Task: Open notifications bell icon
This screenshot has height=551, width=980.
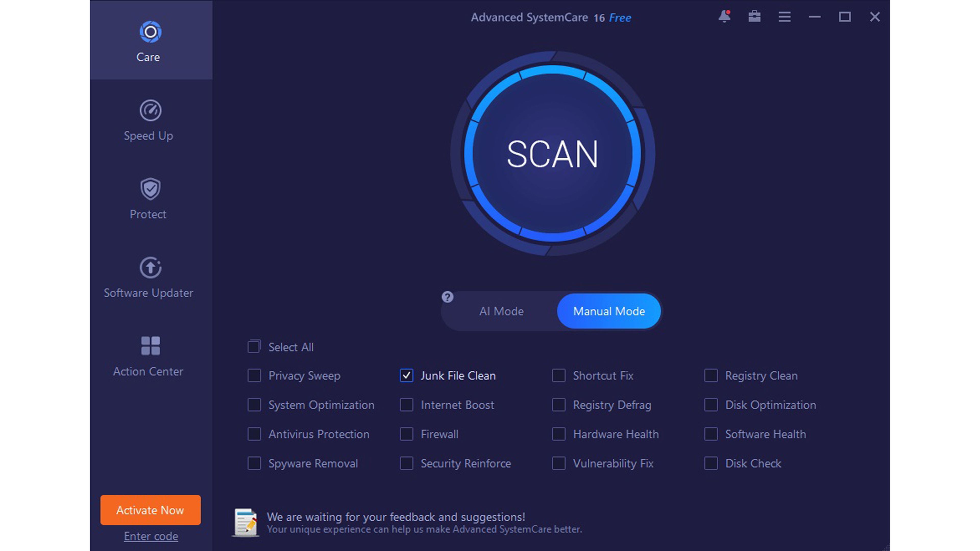Action: (724, 17)
